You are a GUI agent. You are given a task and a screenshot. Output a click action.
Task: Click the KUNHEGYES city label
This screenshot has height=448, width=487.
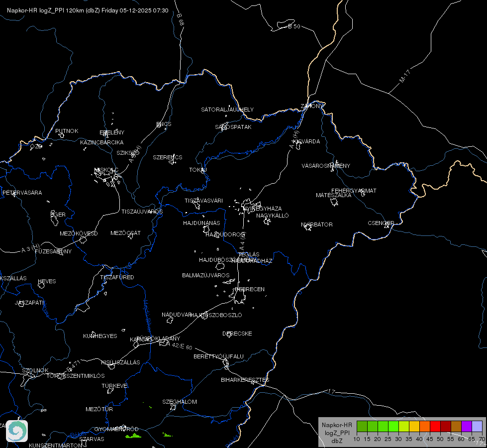tap(100, 336)
